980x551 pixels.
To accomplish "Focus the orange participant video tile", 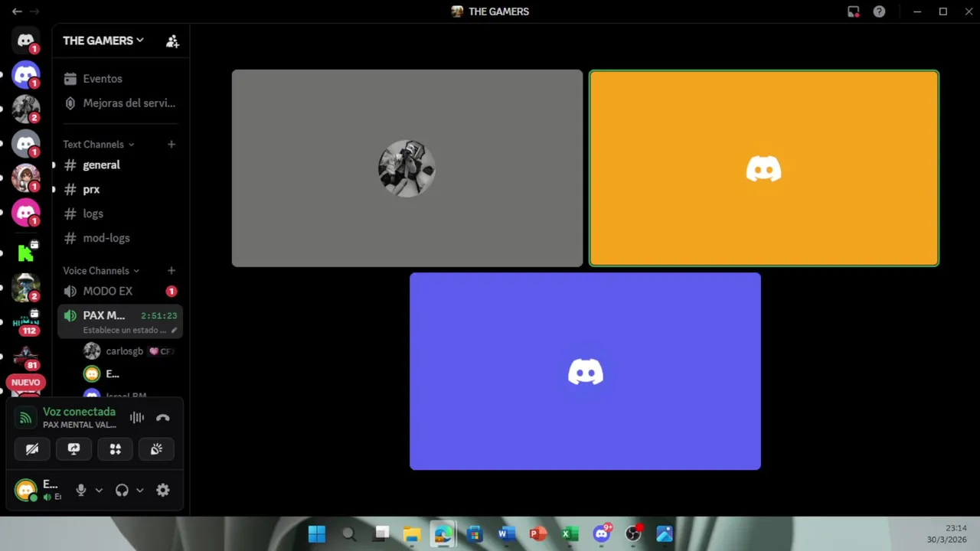I will pos(764,168).
